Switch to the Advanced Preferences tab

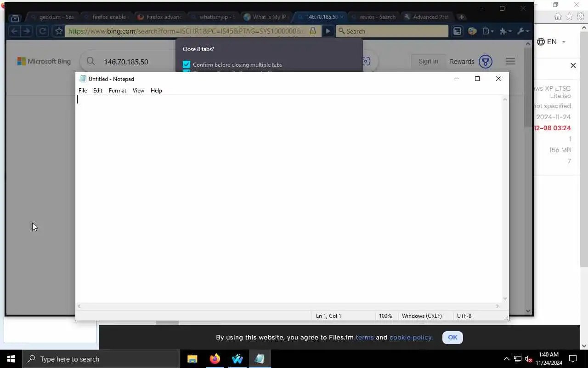(426, 17)
